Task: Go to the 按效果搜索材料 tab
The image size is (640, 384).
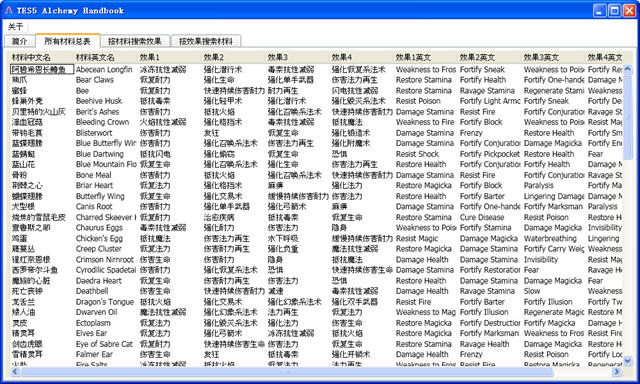Action: [x=205, y=41]
